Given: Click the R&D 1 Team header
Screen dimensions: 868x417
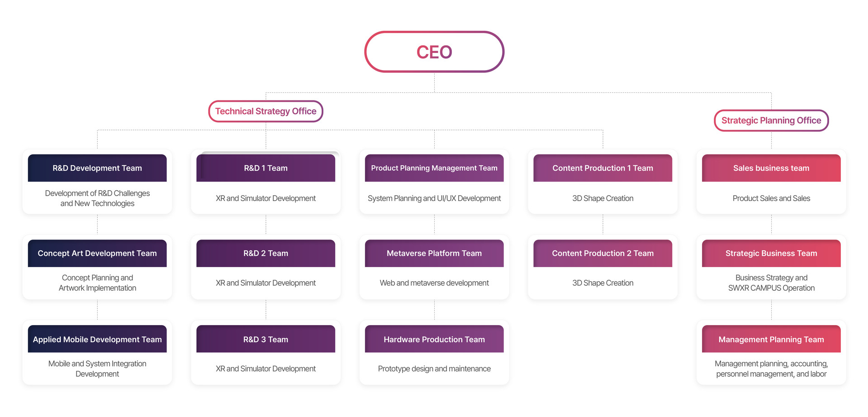Looking at the screenshot, I should tap(266, 168).
